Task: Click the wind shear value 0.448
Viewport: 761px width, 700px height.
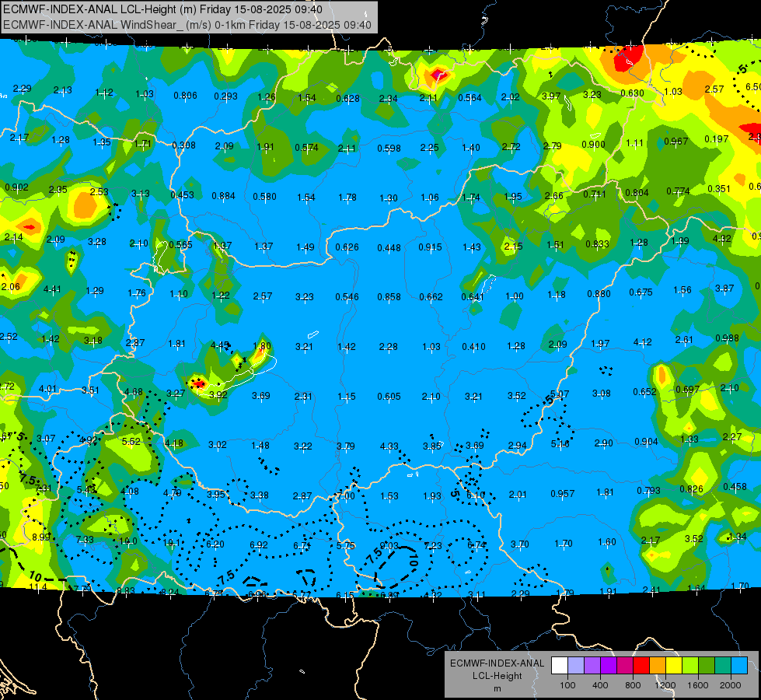Action: [x=389, y=248]
